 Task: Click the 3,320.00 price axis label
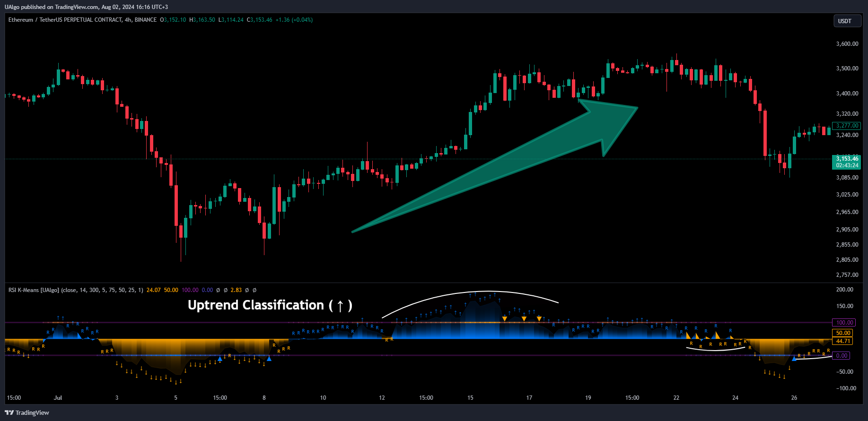tap(847, 114)
